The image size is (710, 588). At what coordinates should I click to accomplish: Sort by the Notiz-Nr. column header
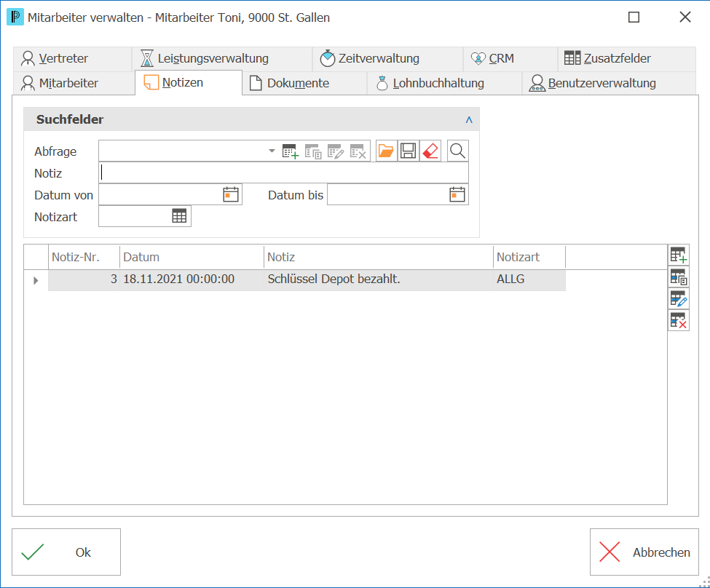point(84,257)
